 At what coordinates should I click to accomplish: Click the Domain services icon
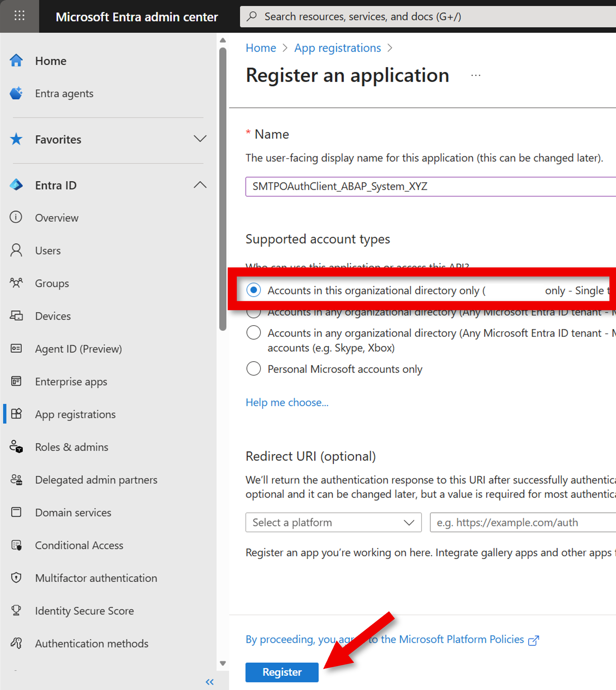tap(16, 512)
